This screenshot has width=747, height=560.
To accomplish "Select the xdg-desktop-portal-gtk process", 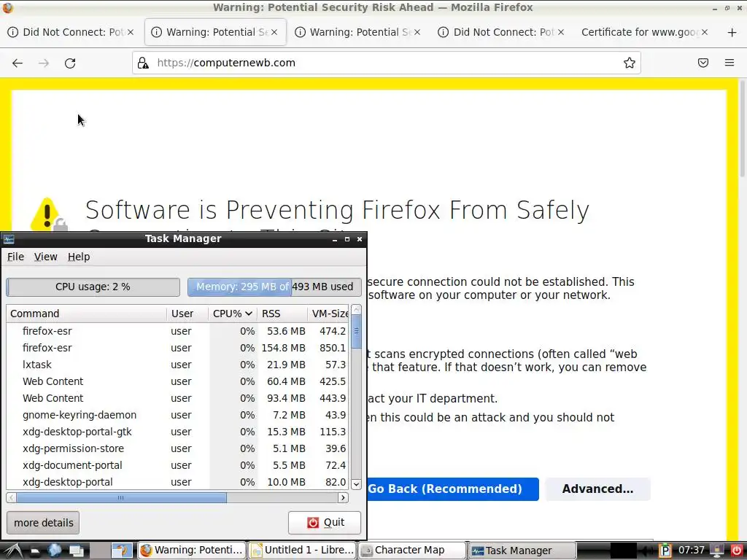I will tap(177, 432).
